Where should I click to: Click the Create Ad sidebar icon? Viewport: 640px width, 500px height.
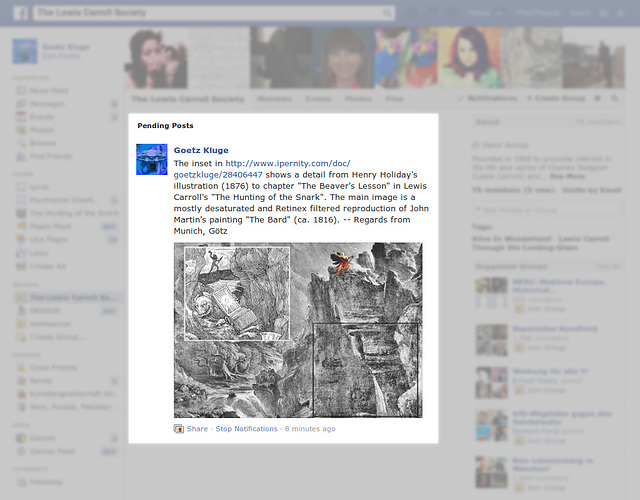(x=21, y=266)
